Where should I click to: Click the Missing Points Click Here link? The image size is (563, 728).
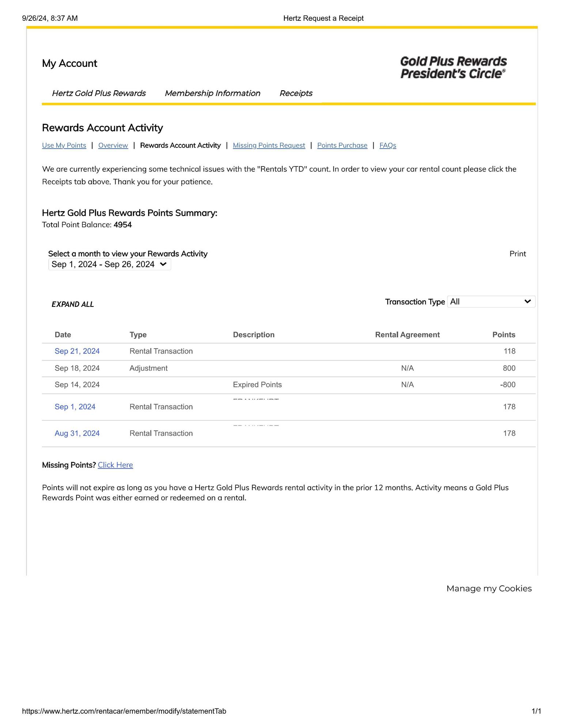pos(115,465)
